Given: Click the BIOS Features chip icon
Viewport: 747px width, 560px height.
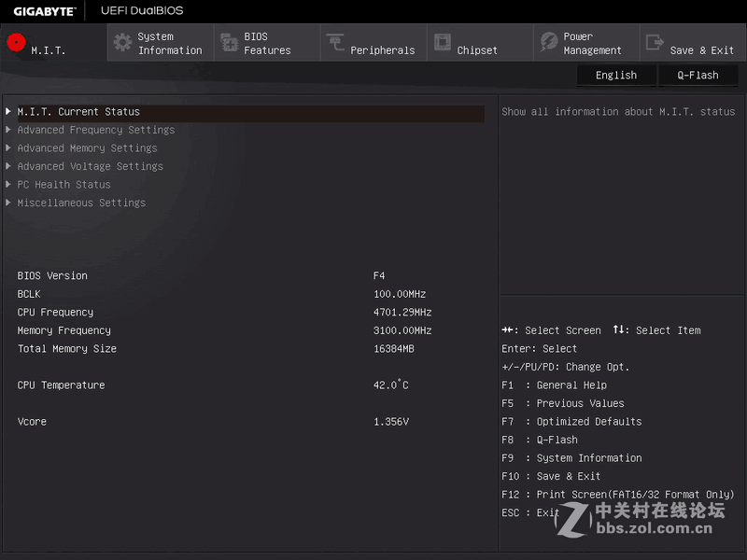Looking at the screenshot, I should coord(230,42).
